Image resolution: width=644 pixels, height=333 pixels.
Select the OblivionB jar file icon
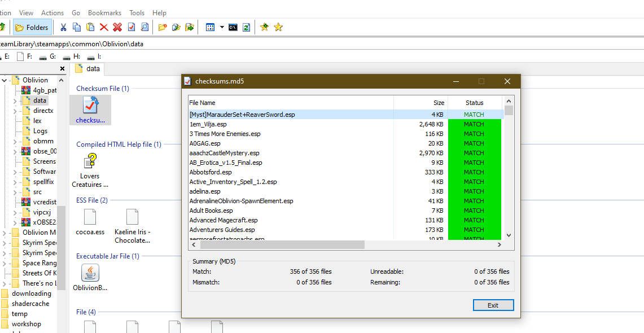point(90,273)
